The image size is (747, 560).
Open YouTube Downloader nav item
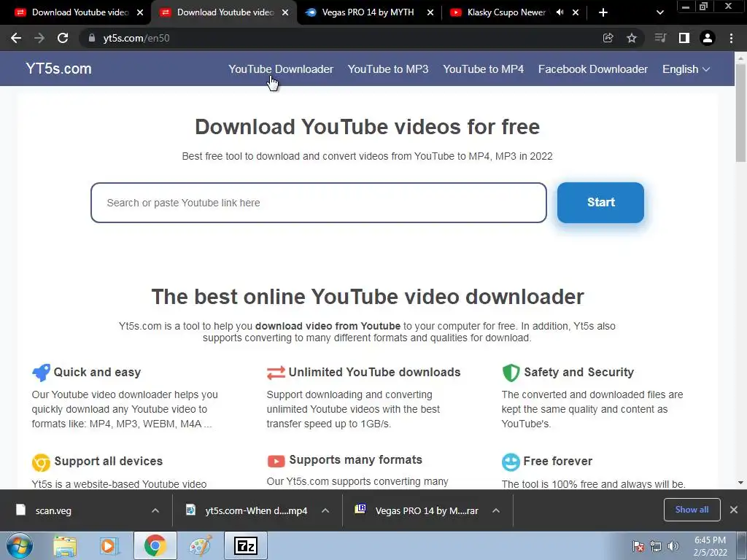pyautogui.click(x=281, y=69)
